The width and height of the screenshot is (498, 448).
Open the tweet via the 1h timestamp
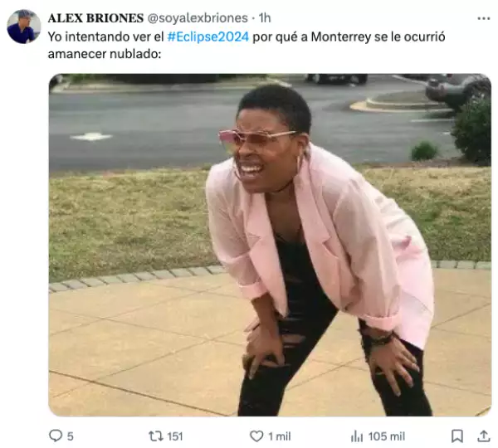click(265, 18)
